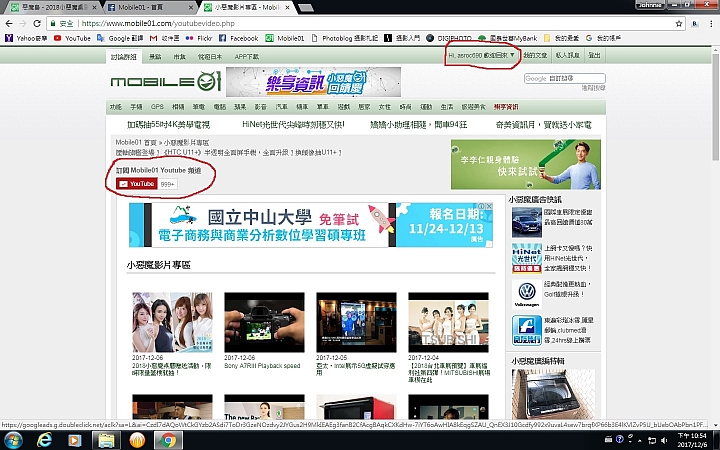Open the 2017-12-05 Intel 5G video thumbnail
Image resolution: width=720 pixels, height=450 pixels.
356,322
